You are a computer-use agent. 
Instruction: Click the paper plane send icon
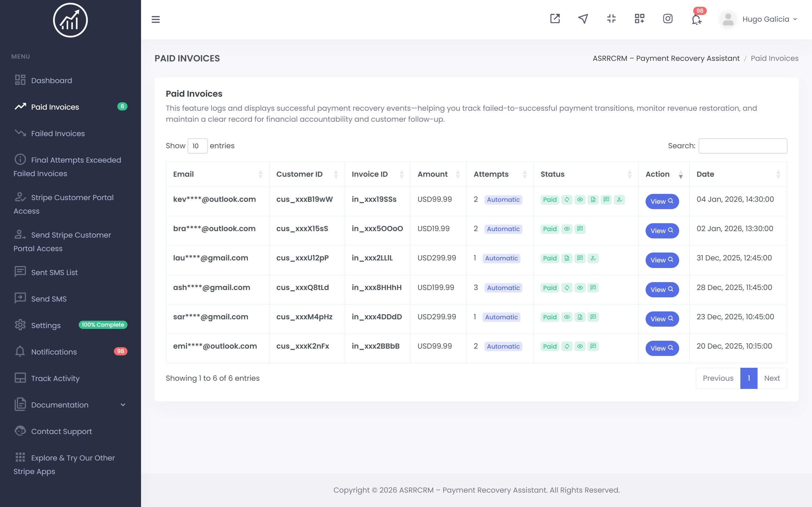583,19
